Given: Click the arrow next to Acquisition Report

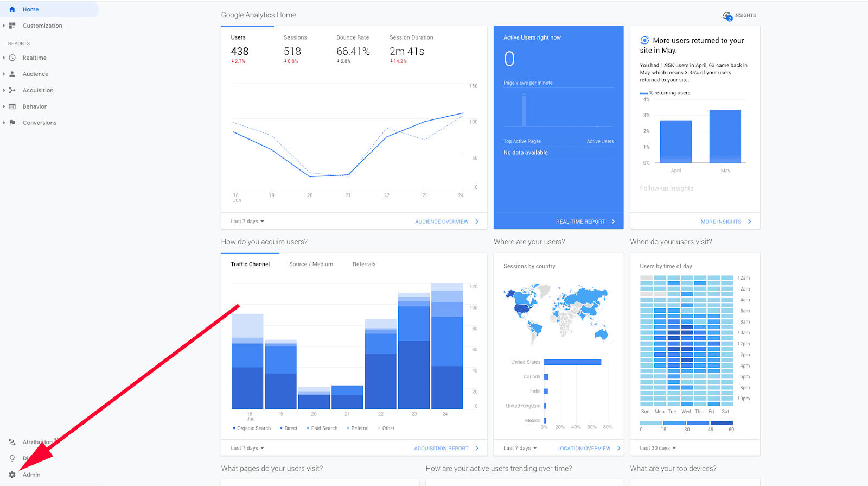Looking at the screenshot, I should coord(477,448).
